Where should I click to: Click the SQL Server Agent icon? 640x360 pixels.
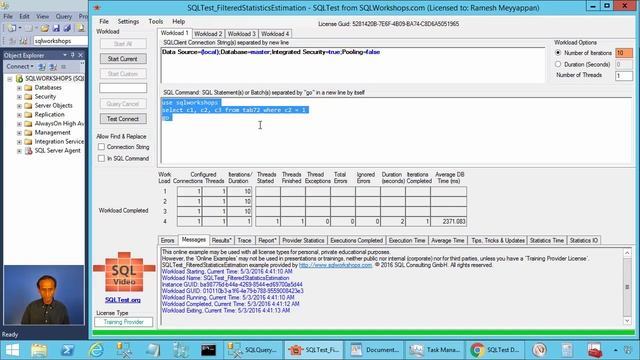tap(29, 151)
